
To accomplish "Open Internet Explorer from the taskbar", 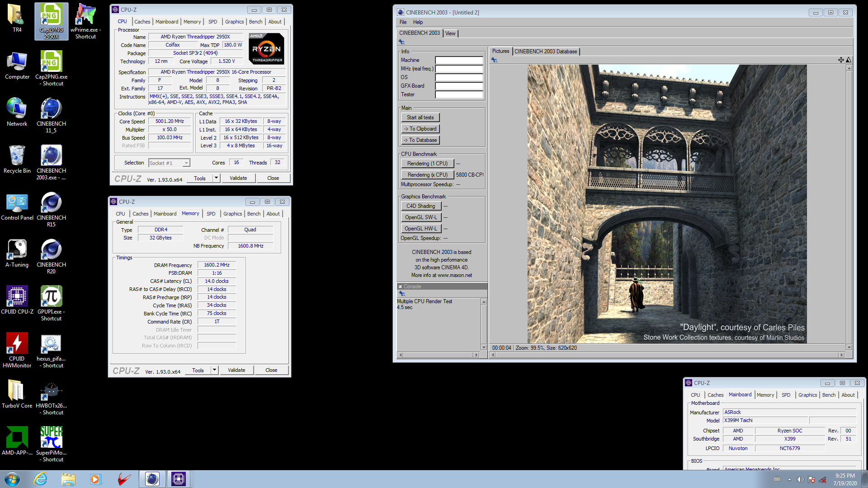I will (41, 479).
